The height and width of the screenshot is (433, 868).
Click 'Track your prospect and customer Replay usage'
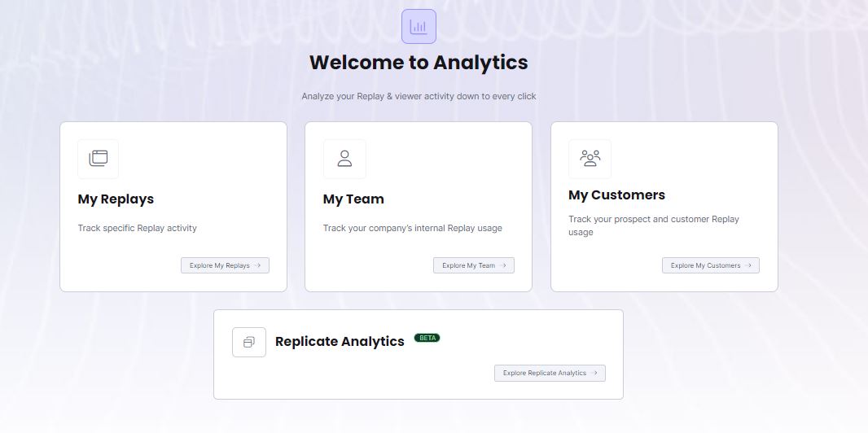tap(654, 225)
